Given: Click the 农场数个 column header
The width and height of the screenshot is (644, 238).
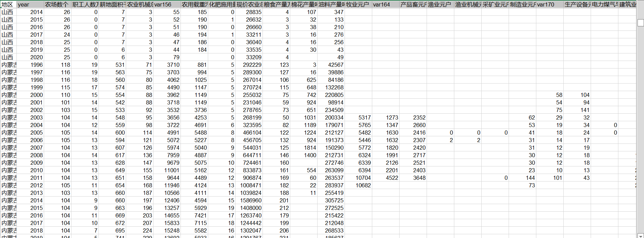Looking at the screenshot, I should point(57,4).
